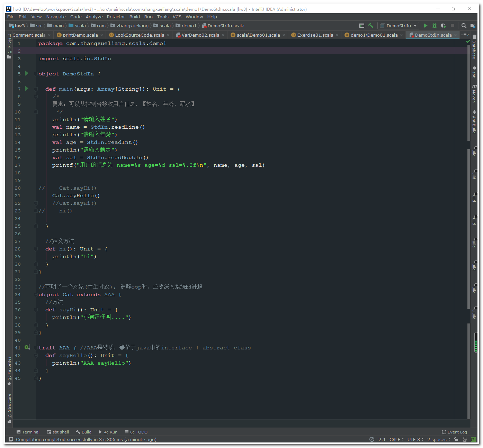This screenshot has height=448, width=483.
Task: Place cursor on the Cat.sayHello() line
Action: tap(76, 195)
